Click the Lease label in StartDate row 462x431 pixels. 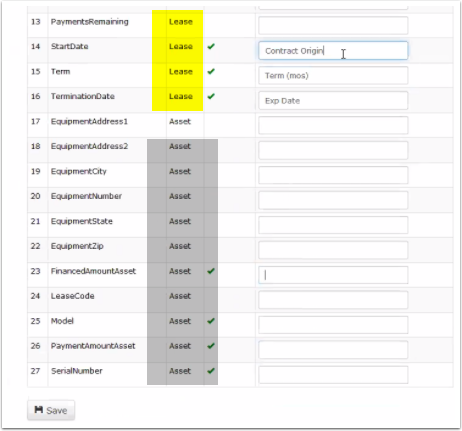[181, 47]
